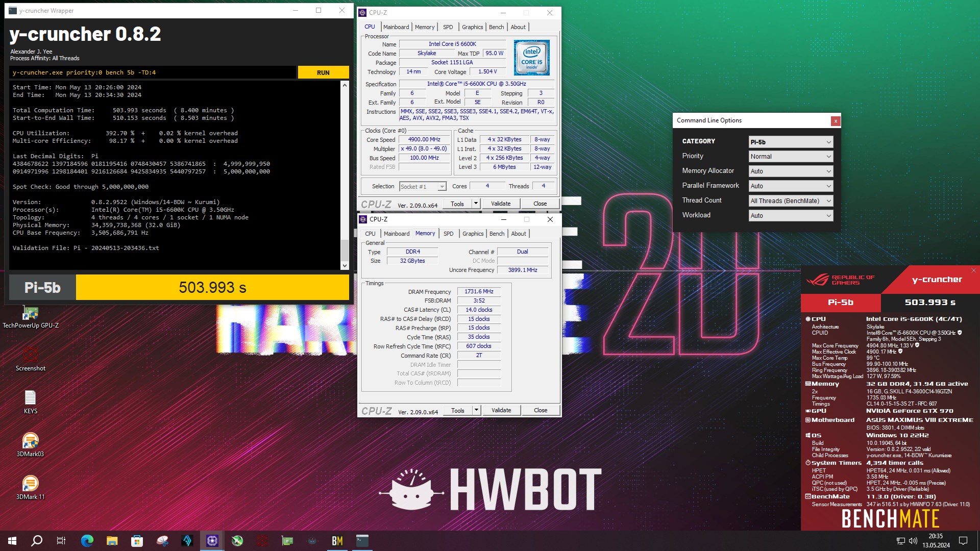Click the console scrollbar down arrow

(x=345, y=265)
